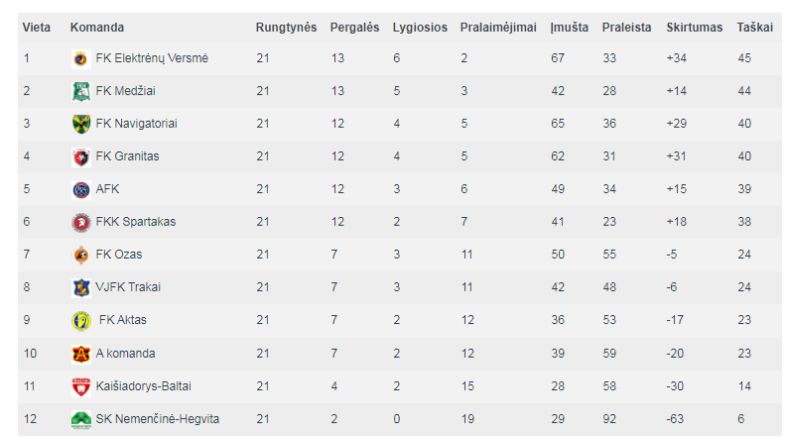Click the FK Ozas orange logo
Viewport: 789px width, 442px height.
click(81, 255)
